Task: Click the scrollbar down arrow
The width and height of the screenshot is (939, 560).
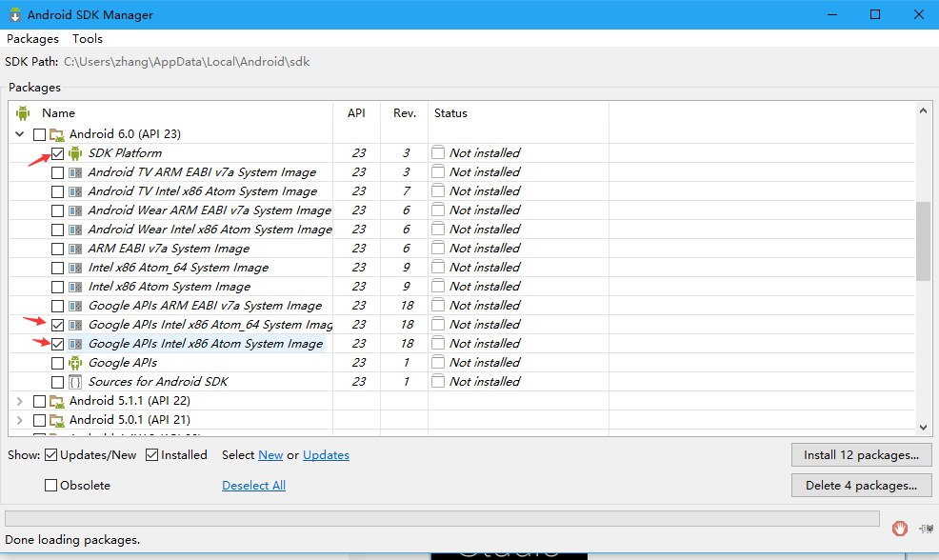Action: [923, 428]
